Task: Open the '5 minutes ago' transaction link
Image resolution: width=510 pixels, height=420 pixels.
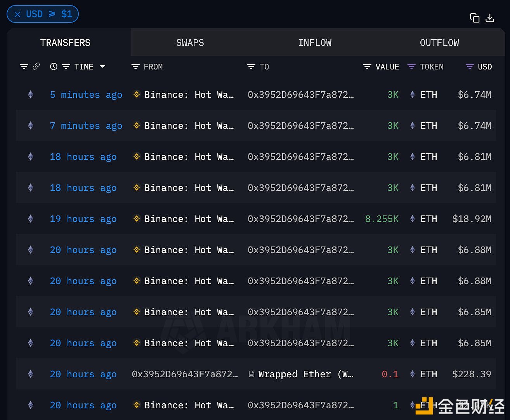Action: point(86,95)
